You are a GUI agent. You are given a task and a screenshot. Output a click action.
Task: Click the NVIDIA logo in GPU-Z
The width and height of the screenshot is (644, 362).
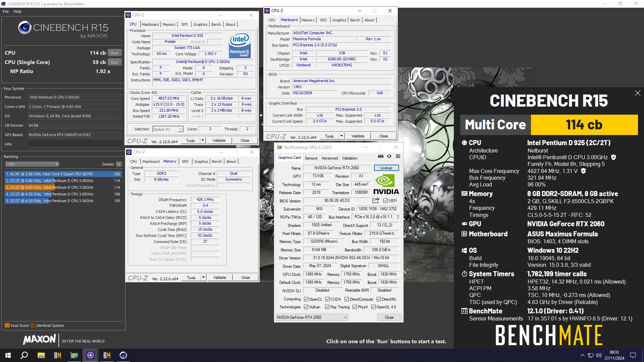point(386,184)
